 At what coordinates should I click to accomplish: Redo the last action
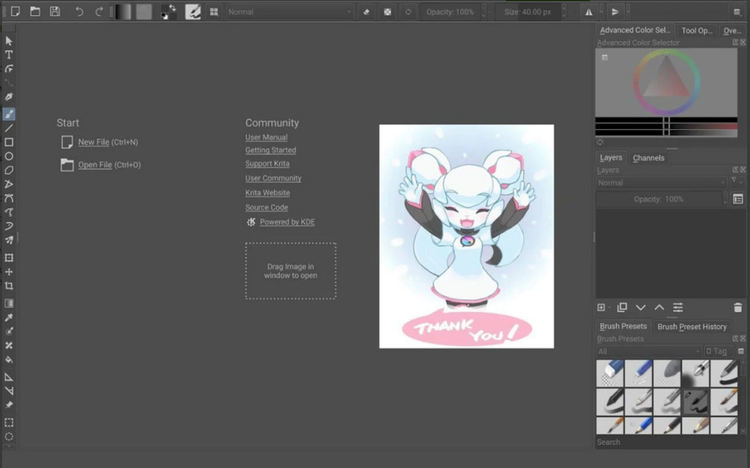(x=99, y=11)
